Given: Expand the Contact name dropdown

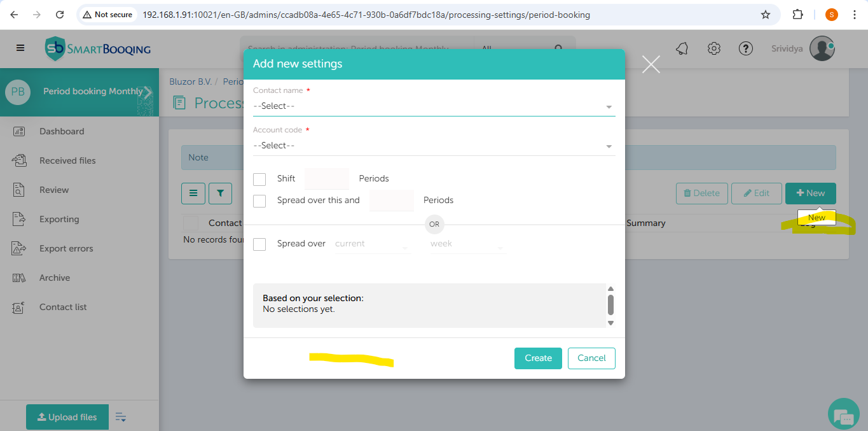Looking at the screenshot, I should point(434,106).
